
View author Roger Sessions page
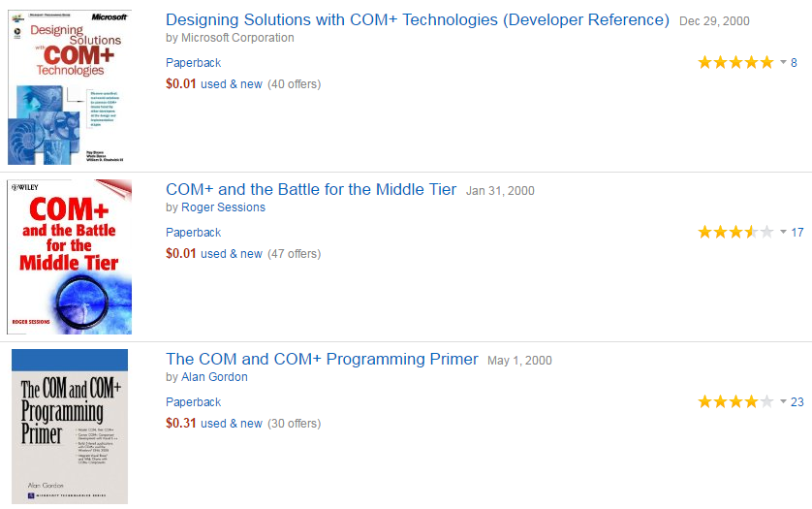click(x=223, y=207)
